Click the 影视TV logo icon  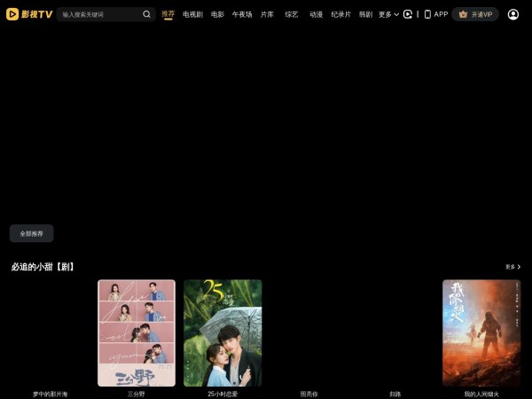click(x=12, y=14)
